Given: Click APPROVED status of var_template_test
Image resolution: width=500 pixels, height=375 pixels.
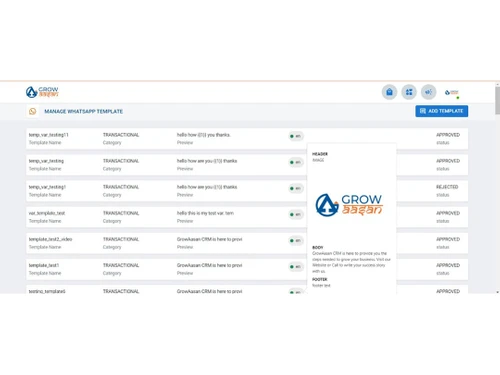Looking at the screenshot, I should coord(448,213).
